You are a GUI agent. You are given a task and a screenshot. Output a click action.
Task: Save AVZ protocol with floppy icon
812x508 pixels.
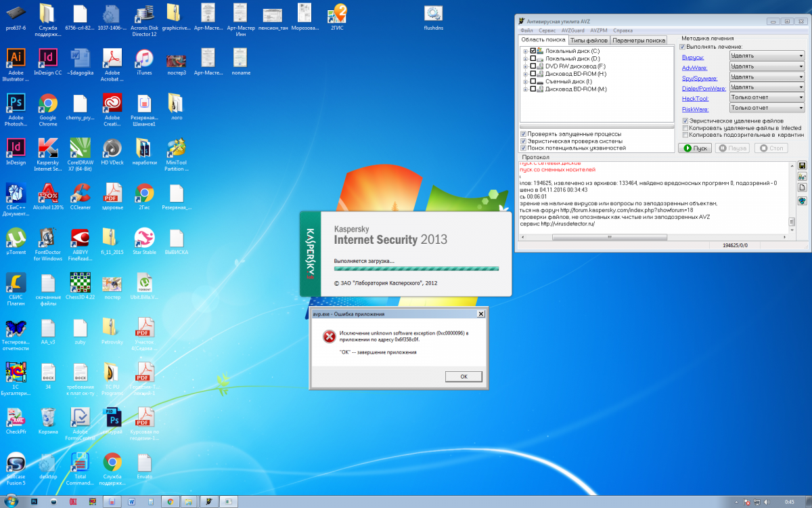click(802, 165)
